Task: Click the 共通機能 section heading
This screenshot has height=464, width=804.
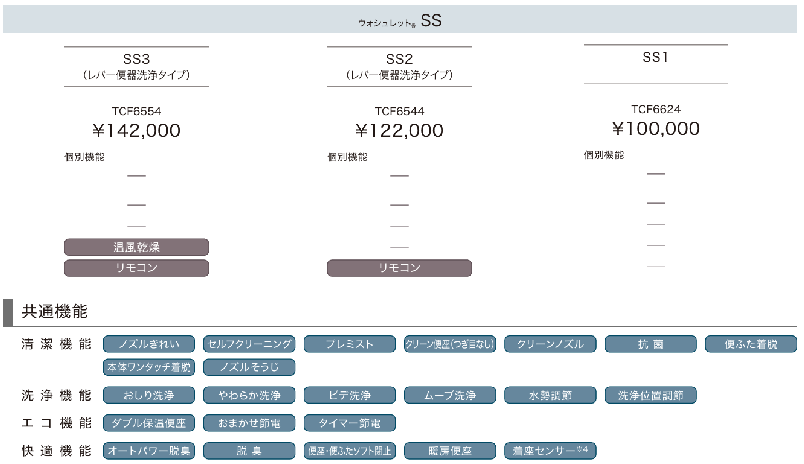Action: (x=54, y=311)
